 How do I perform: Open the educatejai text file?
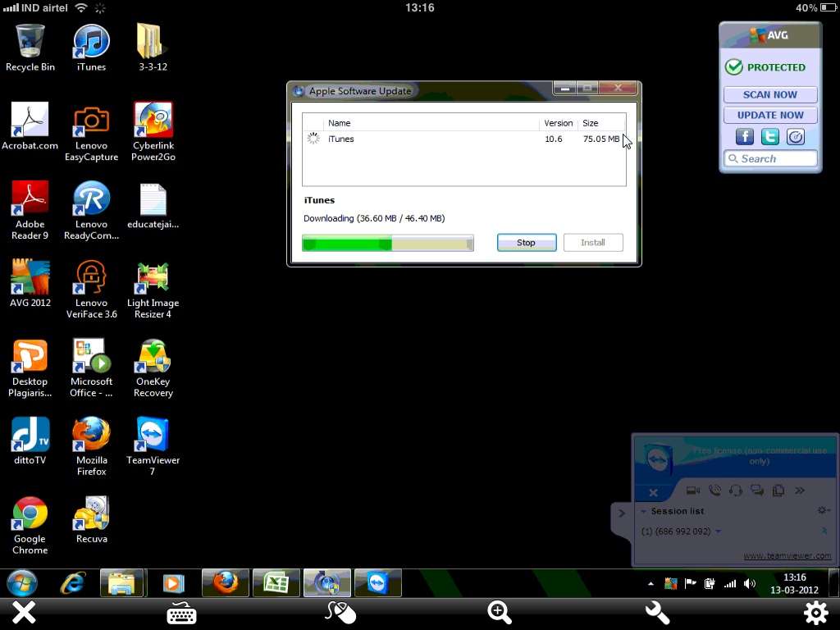click(x=153, y=206)
